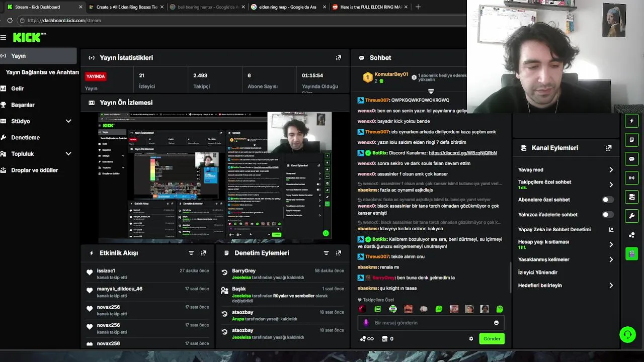Click the green Gönder button
Image resolution: width=644 pixels, height=362 pixels.
point(492,339)
